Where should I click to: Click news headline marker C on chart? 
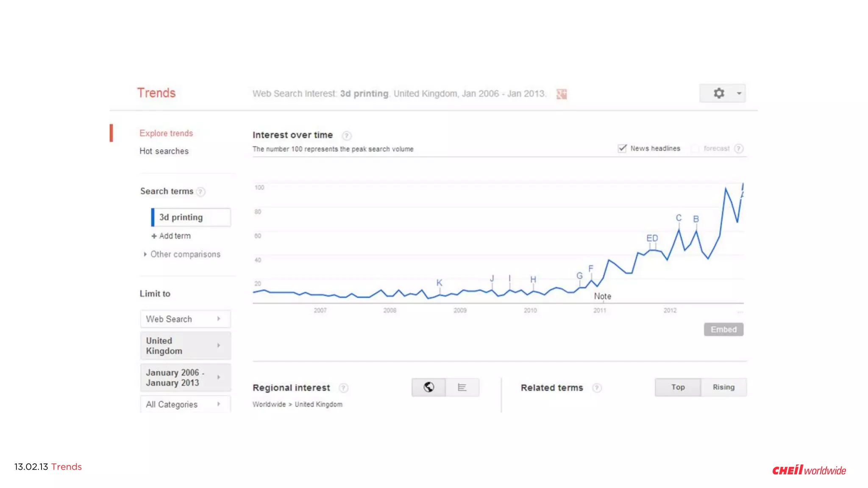[x=679, y=218]
